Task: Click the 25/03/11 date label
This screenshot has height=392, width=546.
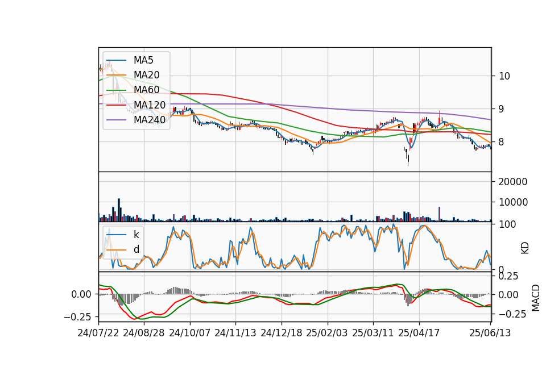Action: coord(373,333)
